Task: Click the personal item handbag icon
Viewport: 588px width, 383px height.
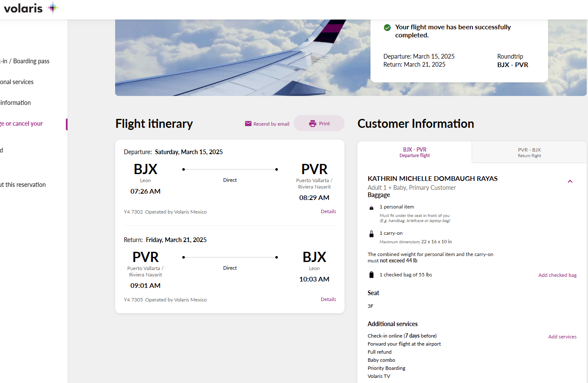Action: click(x=371, y=208)
